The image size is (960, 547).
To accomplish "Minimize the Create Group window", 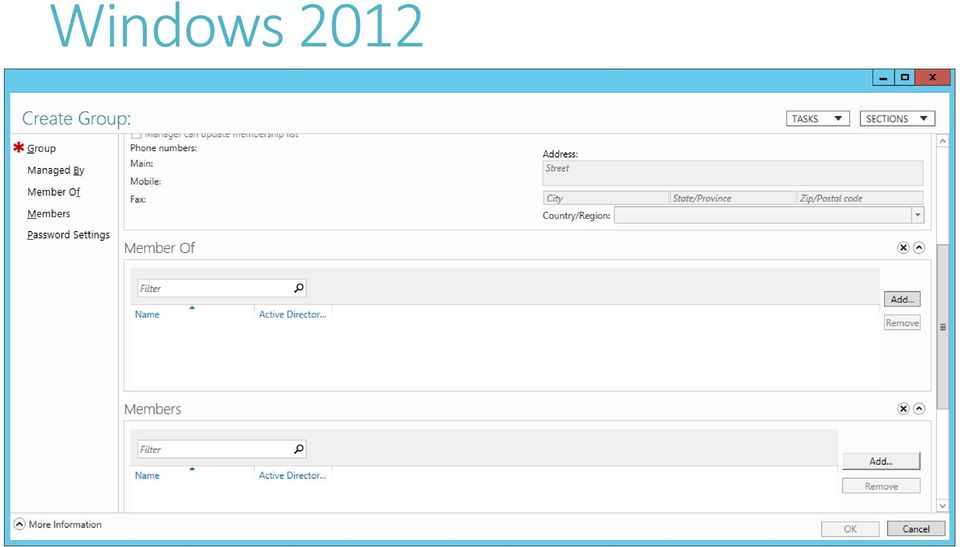I will [883, 78].
